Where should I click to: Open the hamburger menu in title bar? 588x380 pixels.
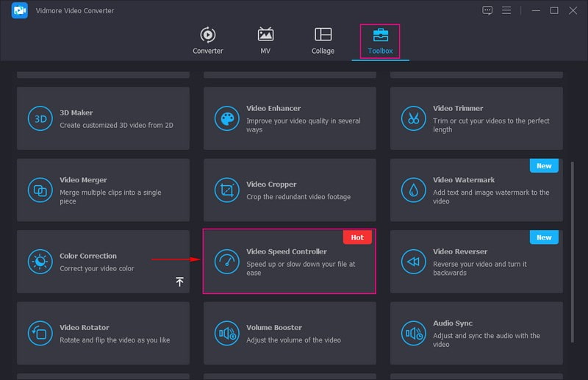[x=506, y=10]
